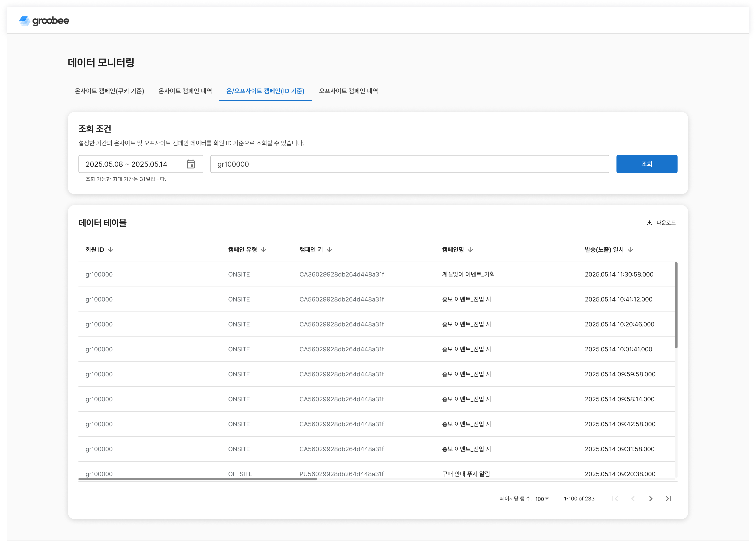756x541 pixels.
Task: Click the table's horizontal scrollbar
Action: (197, 479)
